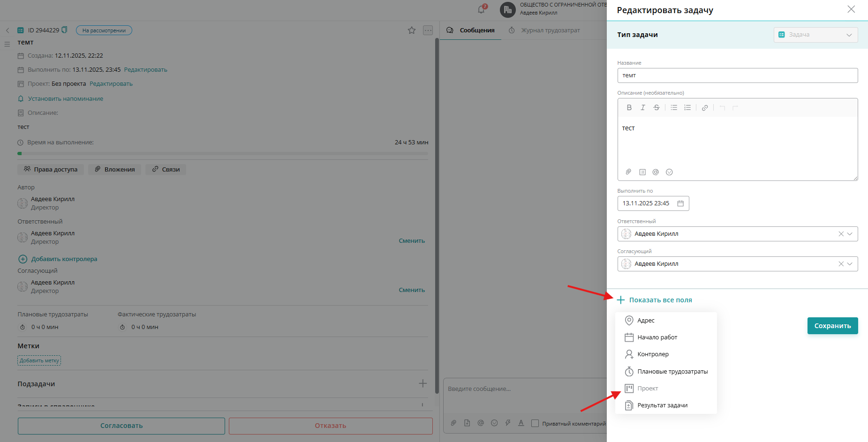868x442 pixels.
Task: Open text formatting in message box
Action: (521, 423)
